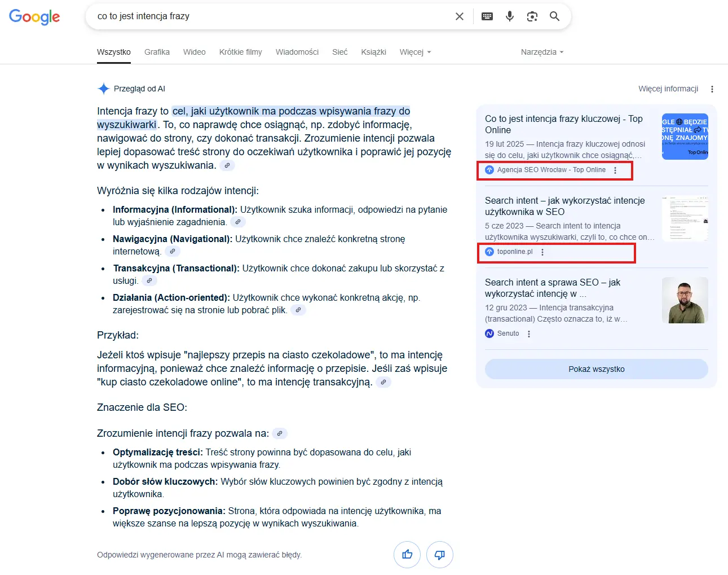The height and width of the screenshot is (575, 728).
Task: Click the magnifying glass search icon
Action: [555, 16]
